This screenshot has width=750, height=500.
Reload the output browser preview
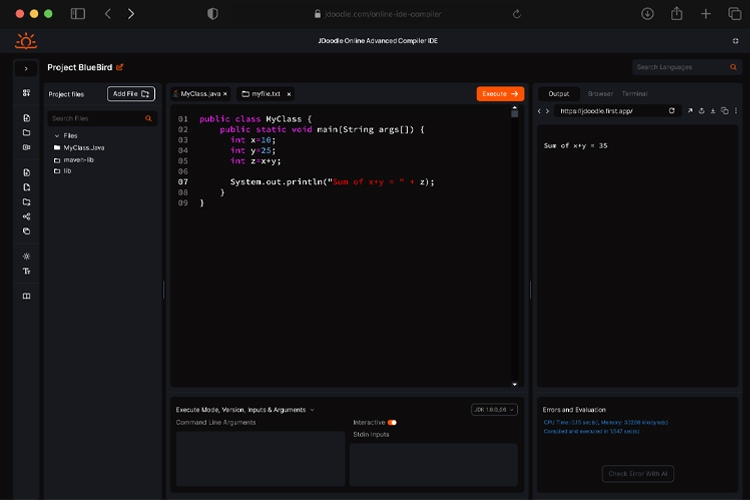click(671, 111)
